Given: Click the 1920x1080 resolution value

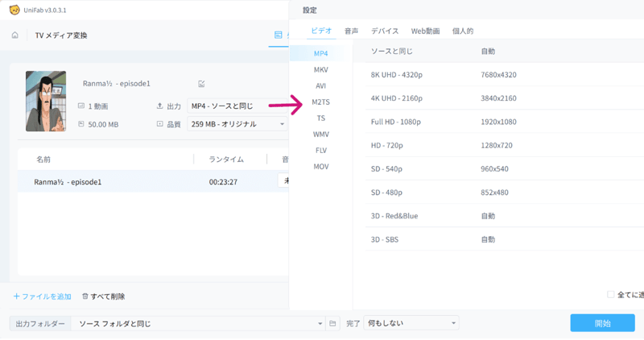Looking at the screenshot, I should click(x=498, y=122).
